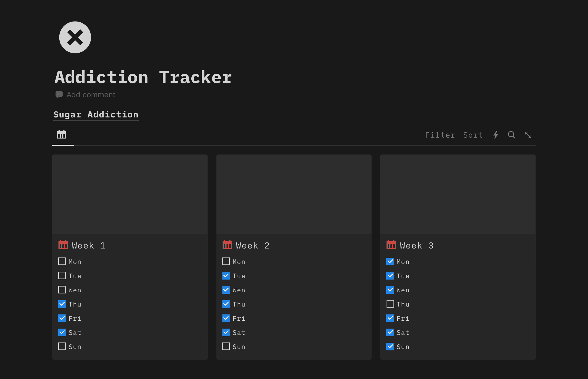
Task: Open the Week 3 card cover thumbnail
Action: (458, 195)
